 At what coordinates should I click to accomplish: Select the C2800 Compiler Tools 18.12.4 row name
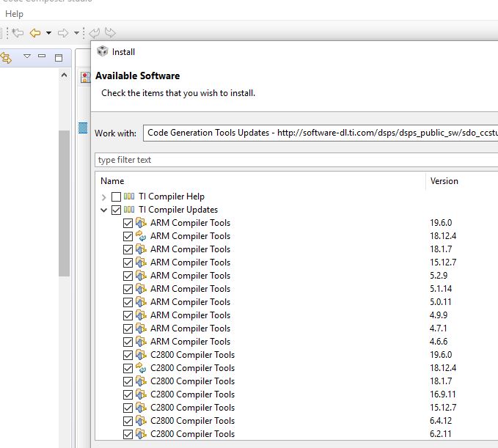click(x=192, y=368)
